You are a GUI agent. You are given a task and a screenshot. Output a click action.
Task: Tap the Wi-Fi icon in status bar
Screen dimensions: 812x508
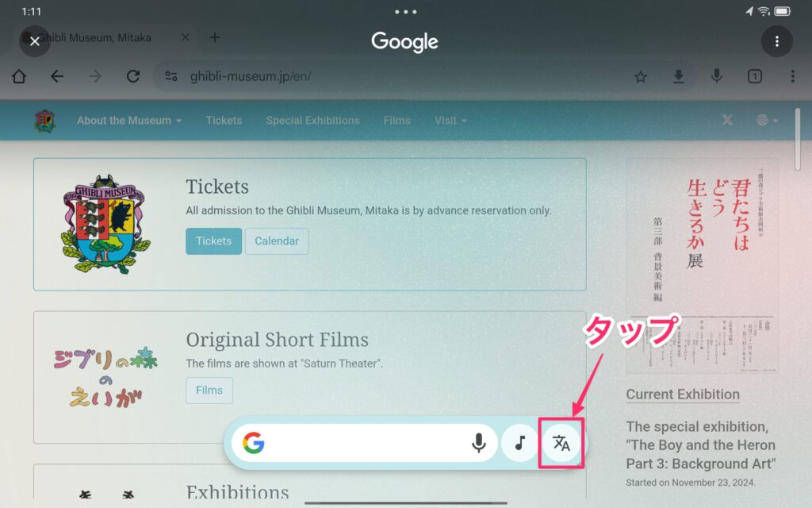(764, 11)
